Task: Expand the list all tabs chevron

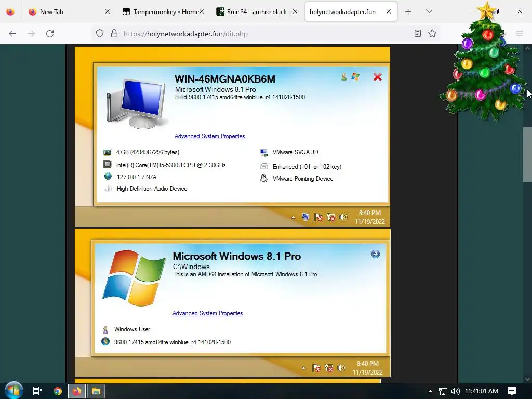Action: (429, 11)
